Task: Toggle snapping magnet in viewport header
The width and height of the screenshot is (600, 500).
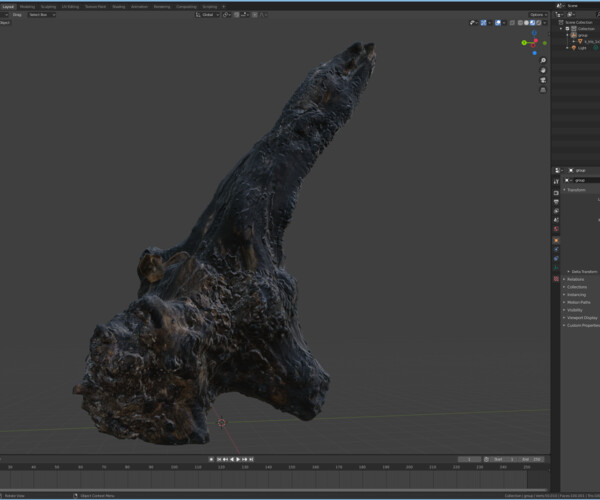Action: (236, 15)
